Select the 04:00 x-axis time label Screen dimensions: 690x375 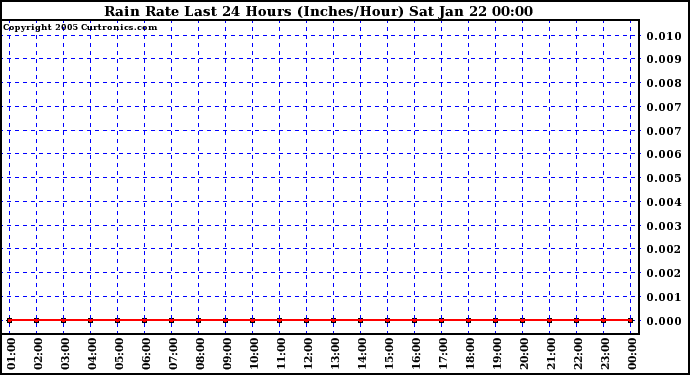pos(92,354)
